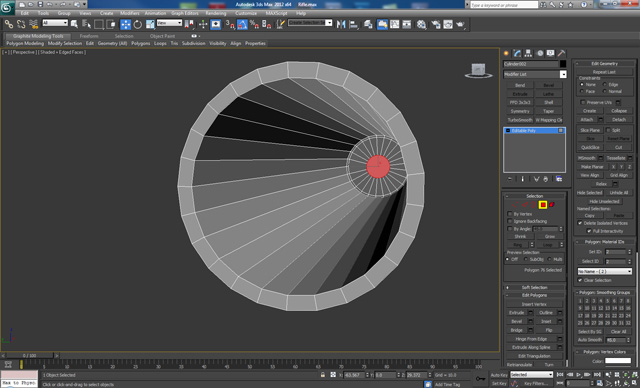The image size is (640, 388).
Task: Select the Edge constraint radio button
Action: pos(605,84)
